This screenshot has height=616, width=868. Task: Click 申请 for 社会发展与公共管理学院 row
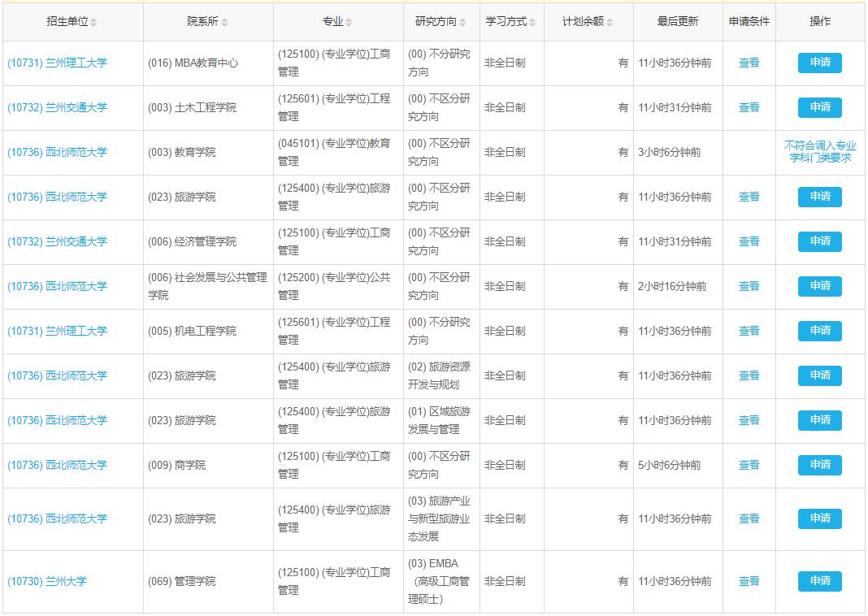[819, 286]
